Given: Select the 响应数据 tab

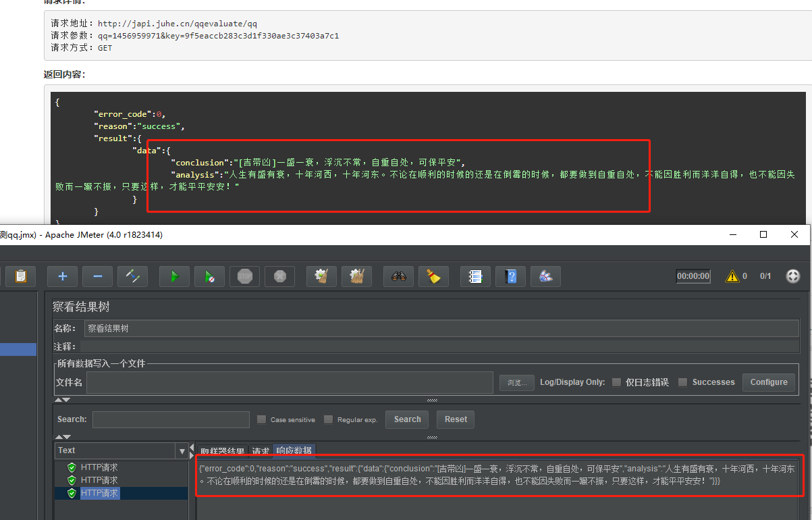Looking at the screenshot, I should pyautogui.click(x=294, y=451).
